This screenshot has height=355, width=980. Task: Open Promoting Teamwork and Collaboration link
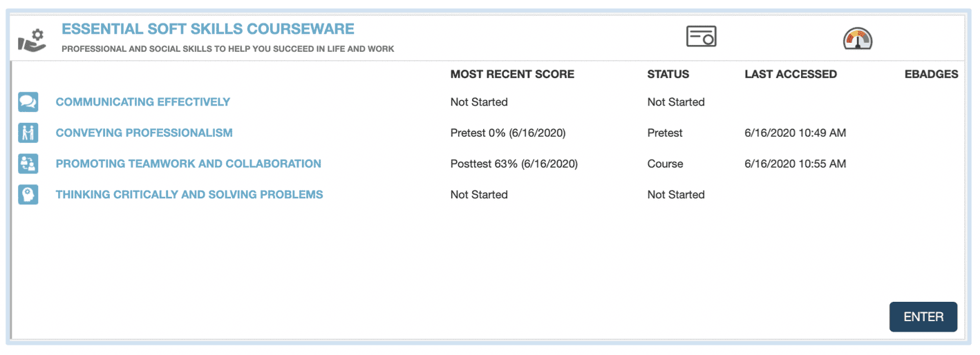(x=189, y=164)
